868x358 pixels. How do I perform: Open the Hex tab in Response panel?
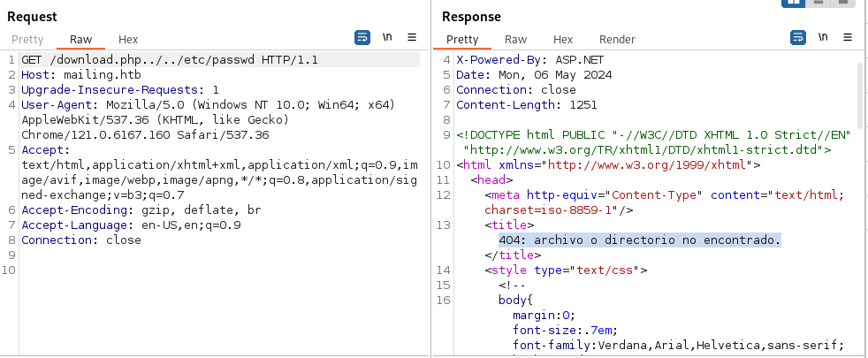tap(563, 39)
